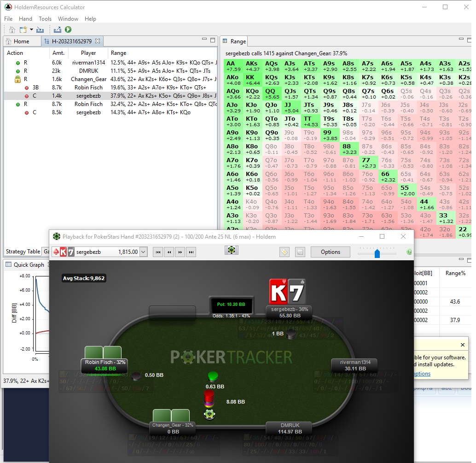The width and height of the screenshot is (476, 463).
Task: Click the tag icon in Playback toolbar
Action: coord(284,252)
